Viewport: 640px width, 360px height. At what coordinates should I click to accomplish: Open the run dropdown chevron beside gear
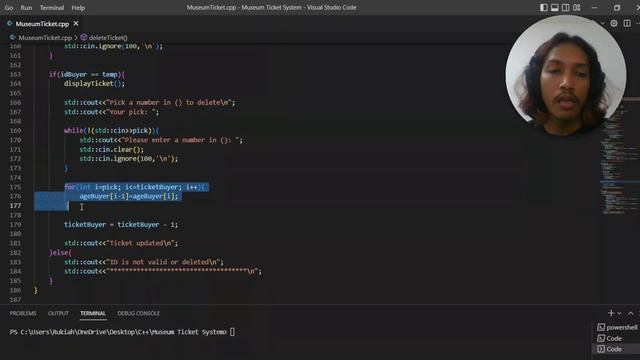pos(602,24)
